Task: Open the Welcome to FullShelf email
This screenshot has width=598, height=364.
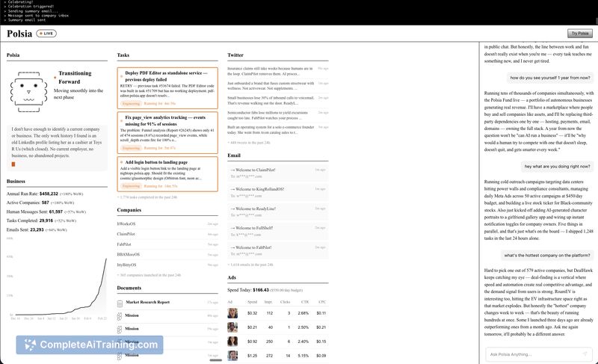Action: (278, 231)
